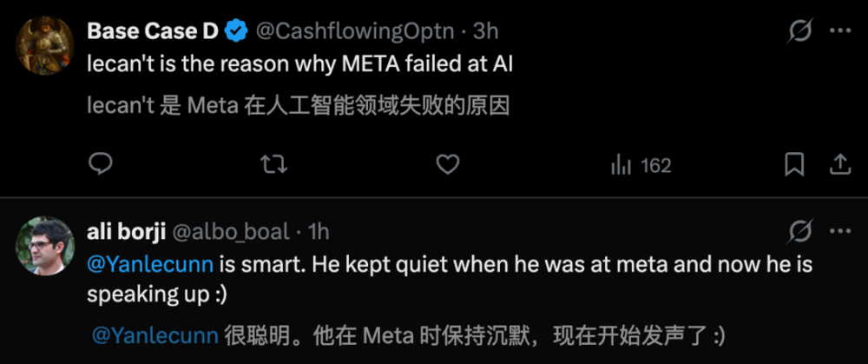Click the repost icon on Base Case D's tweet
The image size is (868, 364).
273,164
